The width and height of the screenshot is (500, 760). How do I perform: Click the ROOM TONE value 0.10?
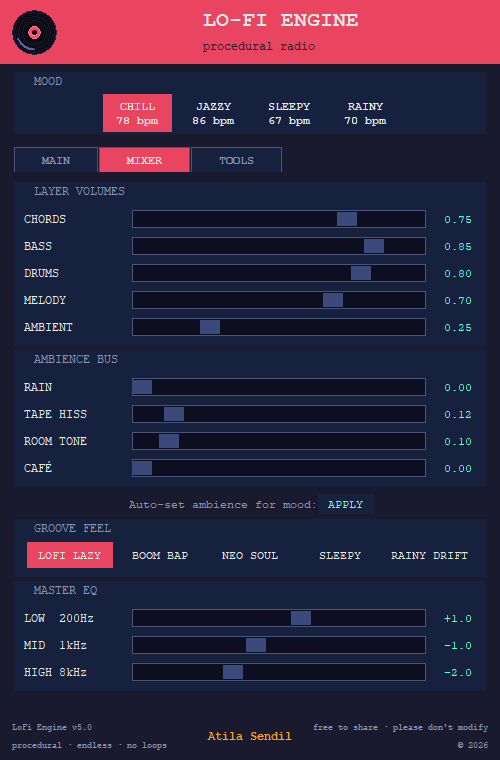point(458,442)
